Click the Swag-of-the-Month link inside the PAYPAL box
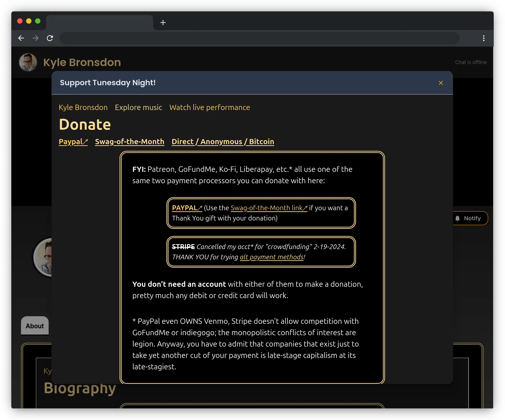Screen dimensions: 505x420 point(269,208)
